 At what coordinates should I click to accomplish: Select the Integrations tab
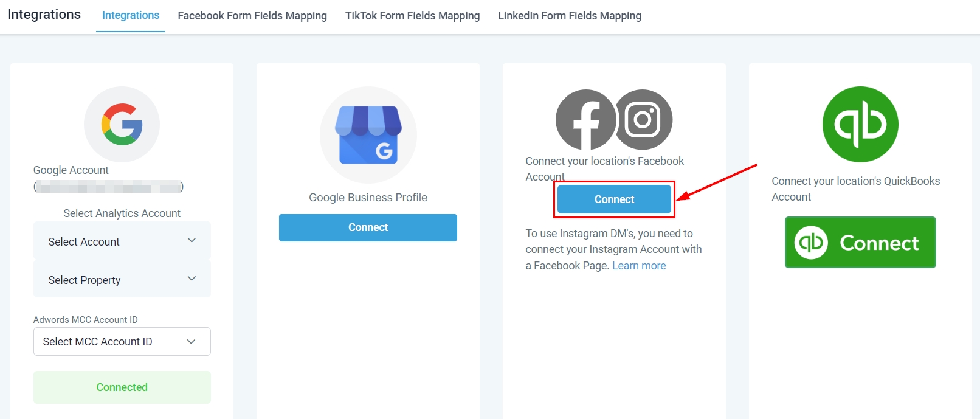point(131,16)
